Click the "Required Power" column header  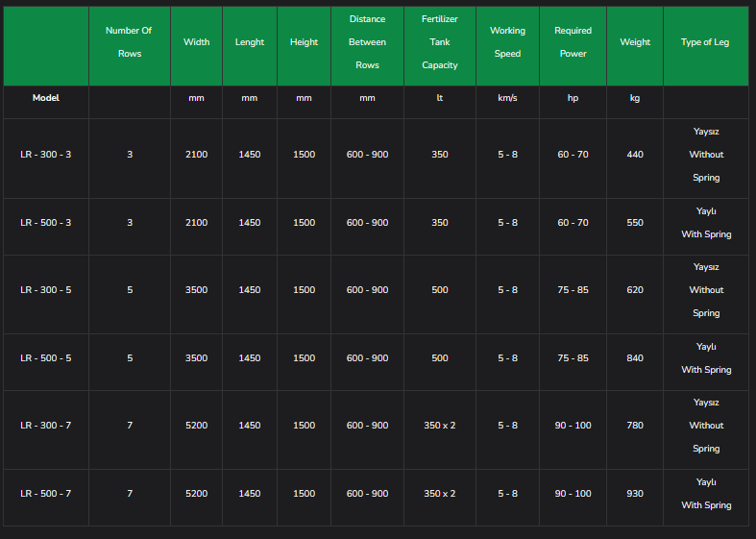[x=573, y=42]
